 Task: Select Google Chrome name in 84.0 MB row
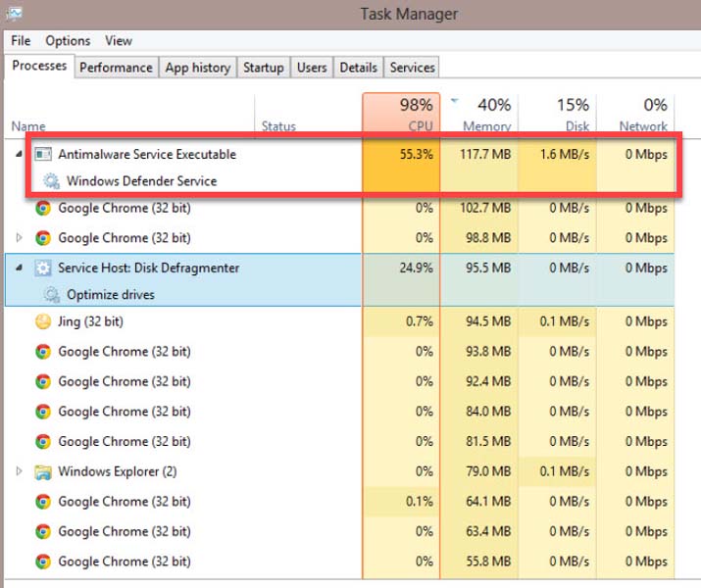125,412
